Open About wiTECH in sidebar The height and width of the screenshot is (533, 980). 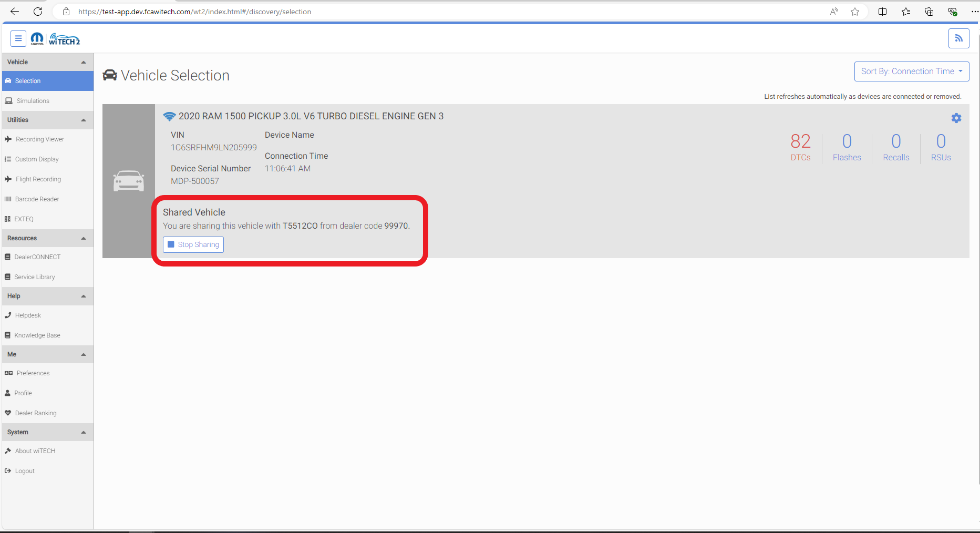pyautogui.click(x=48, y=451)
